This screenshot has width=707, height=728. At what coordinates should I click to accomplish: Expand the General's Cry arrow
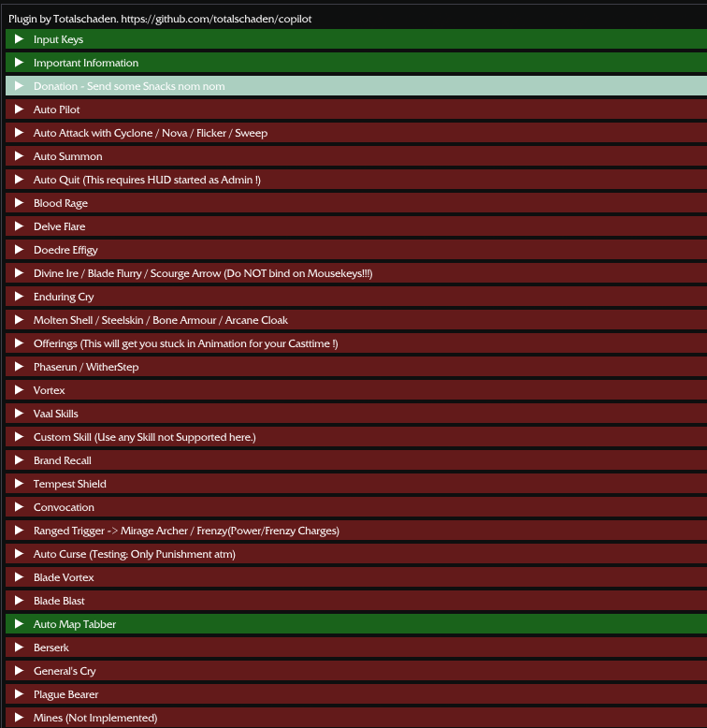click(19, 671)
